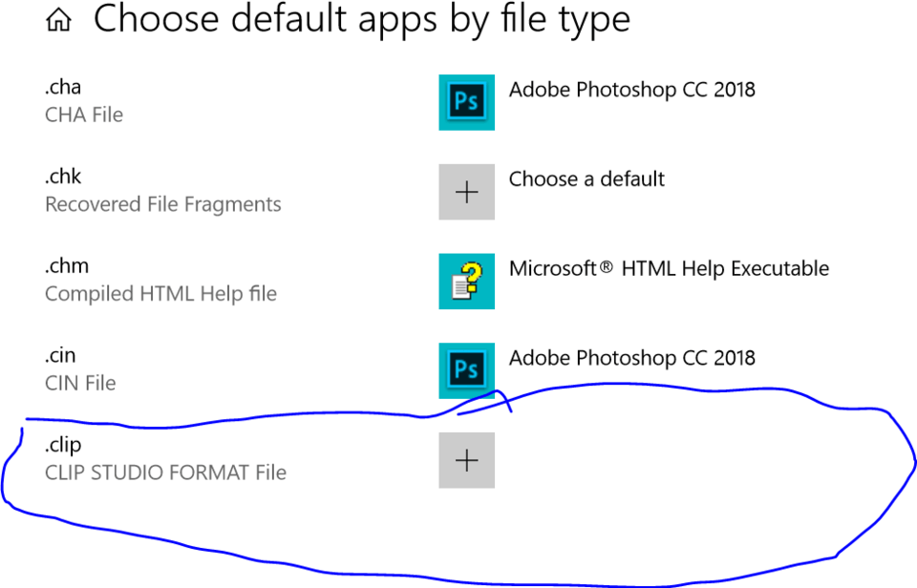Image resolution: width=917 pixels, height=588 pixels.
Task: Click "Recovered File Fragments" description
Action: point(163,204)
